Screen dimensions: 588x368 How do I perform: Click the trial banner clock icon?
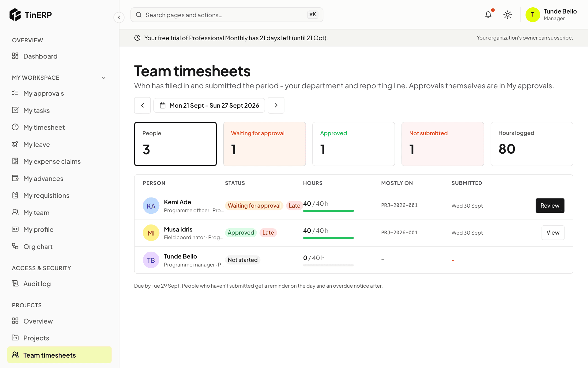137,38
